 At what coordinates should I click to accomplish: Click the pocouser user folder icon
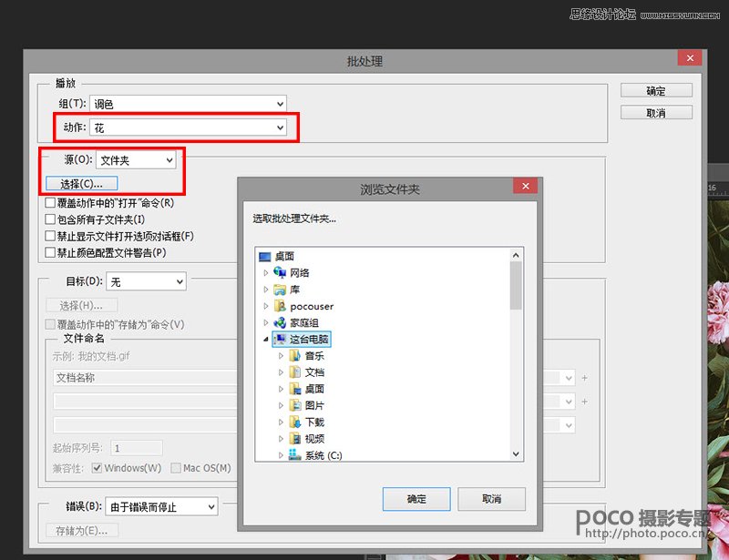tap(280, 306)
